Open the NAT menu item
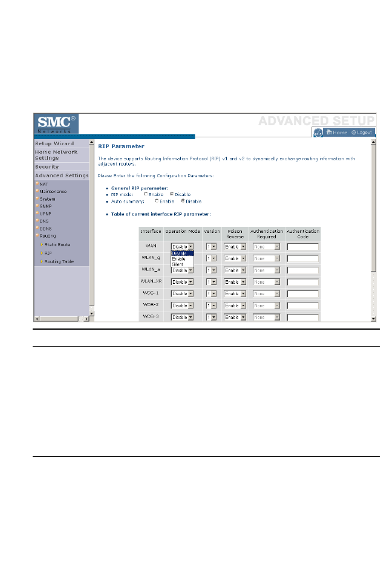Screen dimensions: 381x588 (x=44, y=184)
